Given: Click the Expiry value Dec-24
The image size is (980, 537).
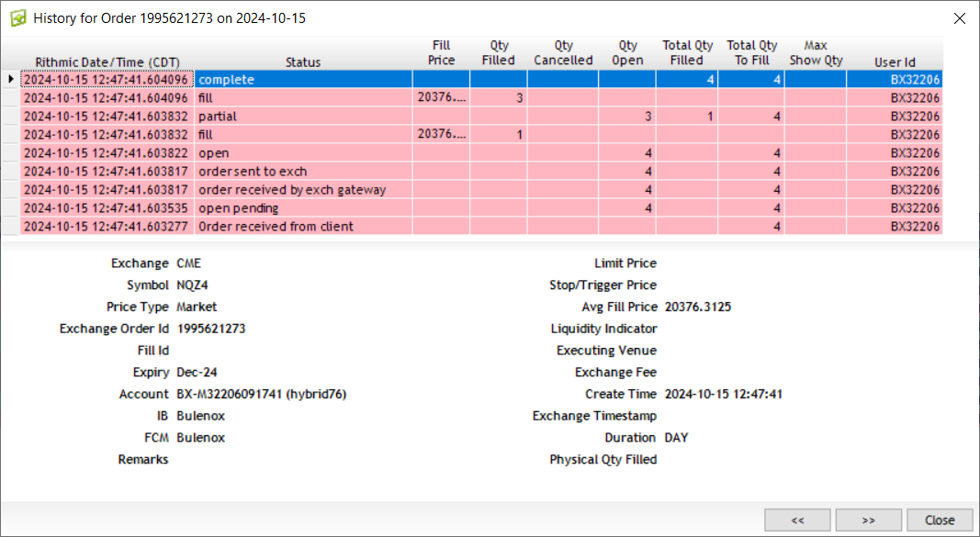Looking at the screenshot, I should pyautogui.click(x=197, y=372).
